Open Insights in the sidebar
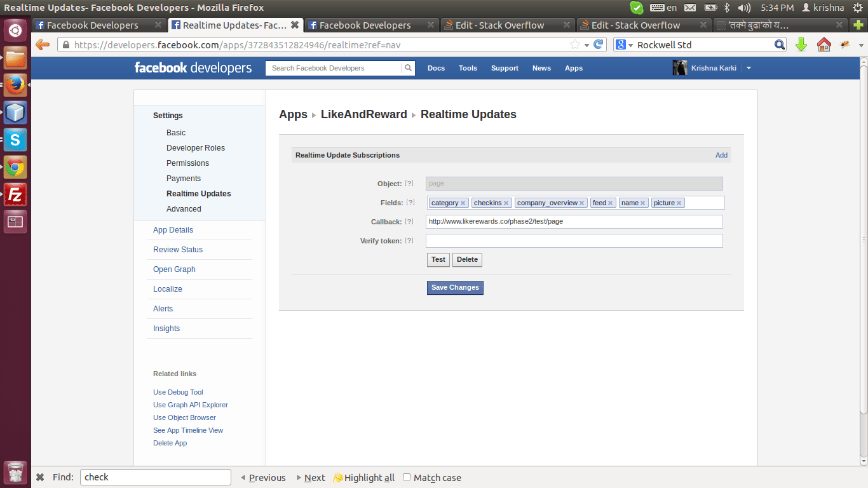 click(166, 329)
